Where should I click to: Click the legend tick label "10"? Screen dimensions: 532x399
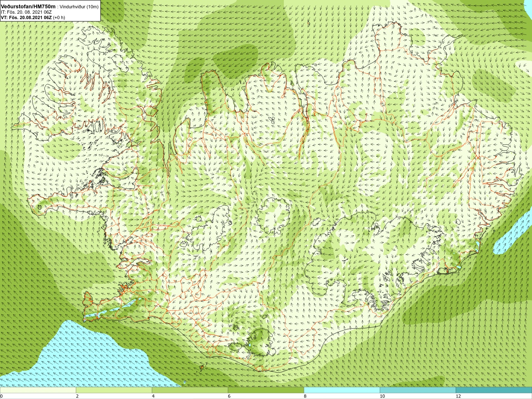tap(382, 397)
